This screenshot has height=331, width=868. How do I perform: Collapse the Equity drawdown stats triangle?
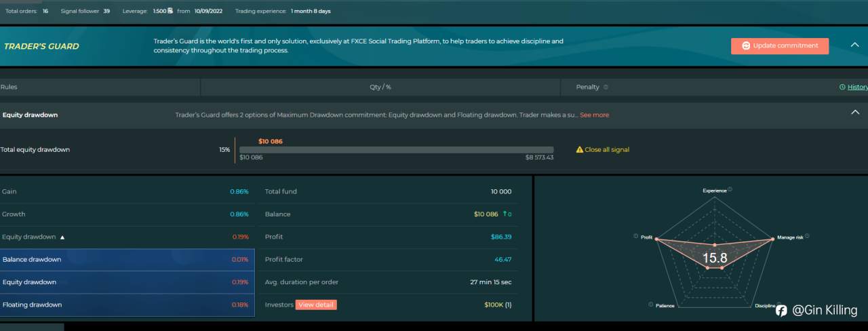tap(62, 237)
